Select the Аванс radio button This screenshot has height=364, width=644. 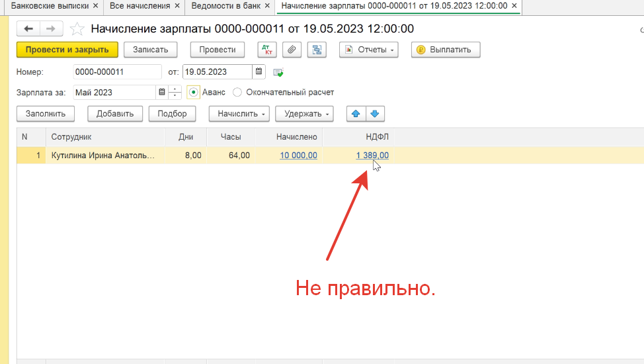[x=194, y=93]
